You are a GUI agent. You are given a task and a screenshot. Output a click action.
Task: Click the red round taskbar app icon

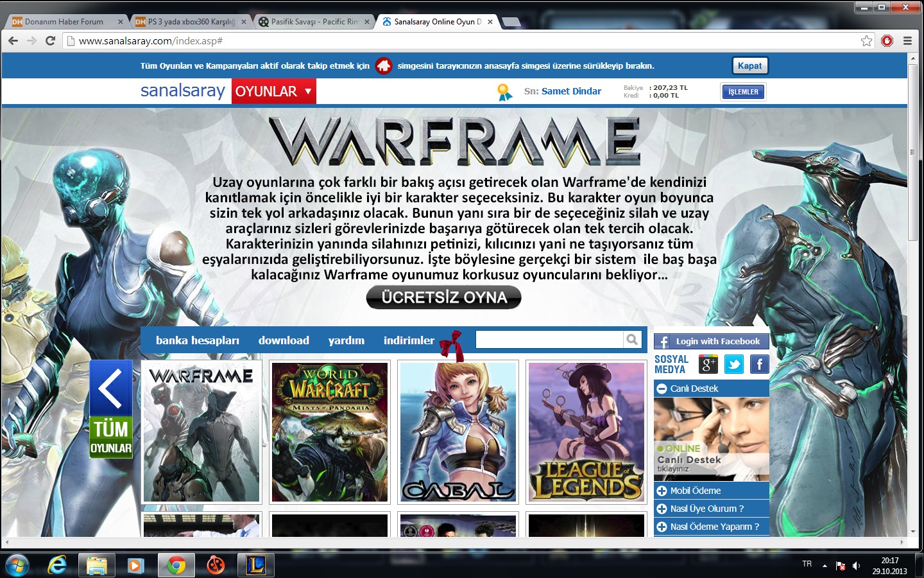click(x=216, y=565)
